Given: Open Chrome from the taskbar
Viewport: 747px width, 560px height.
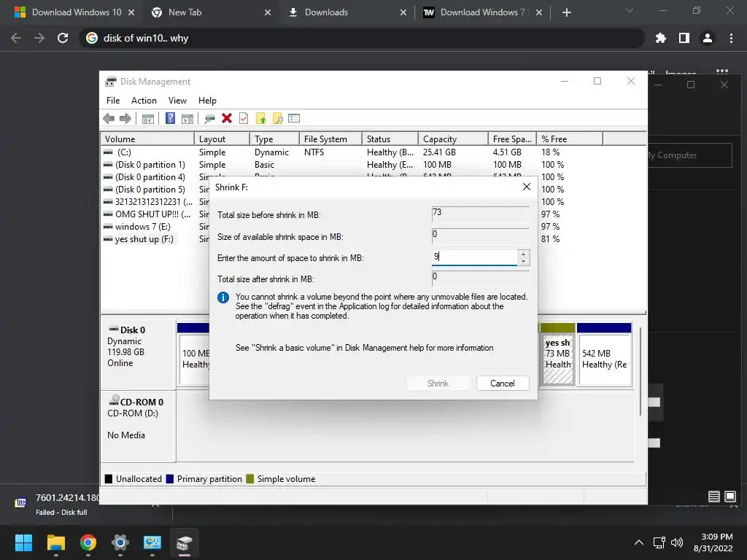Looking at the screenshot, I should pyautogui.click(x=88, y=542).
